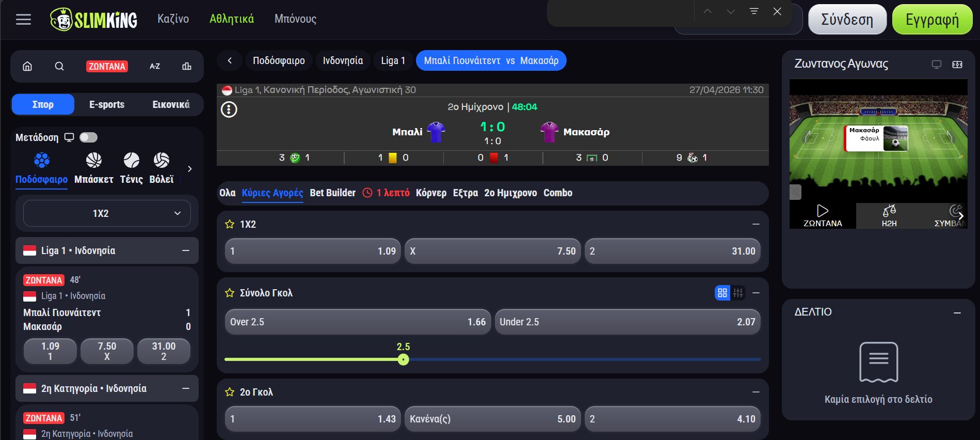The image size is (980, 440).
Task: Open the sidebar search icon
Action: pyautogui.click(x=59, y=66)
